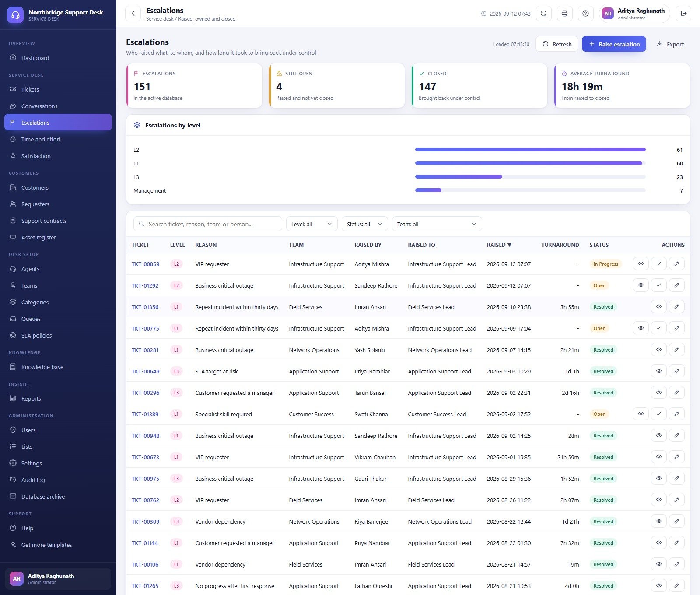Viewport: 700px width, 595px height.
Task: Click the sign-out icon at top right
Action: (x=683, y=14)
